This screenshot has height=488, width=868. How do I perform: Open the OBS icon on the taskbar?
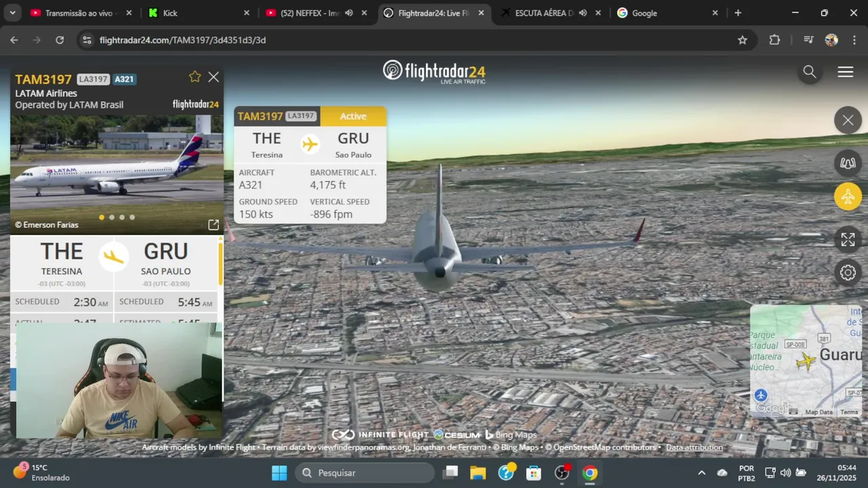[562, 473]
